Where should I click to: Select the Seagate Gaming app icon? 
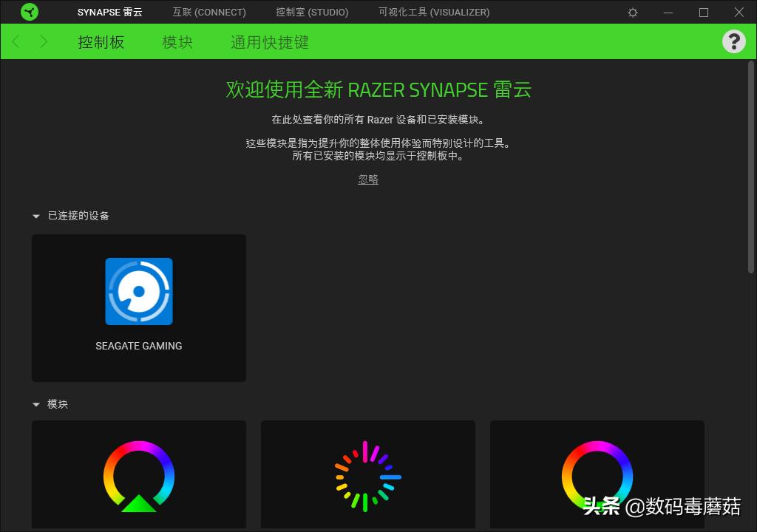[139, 292]
